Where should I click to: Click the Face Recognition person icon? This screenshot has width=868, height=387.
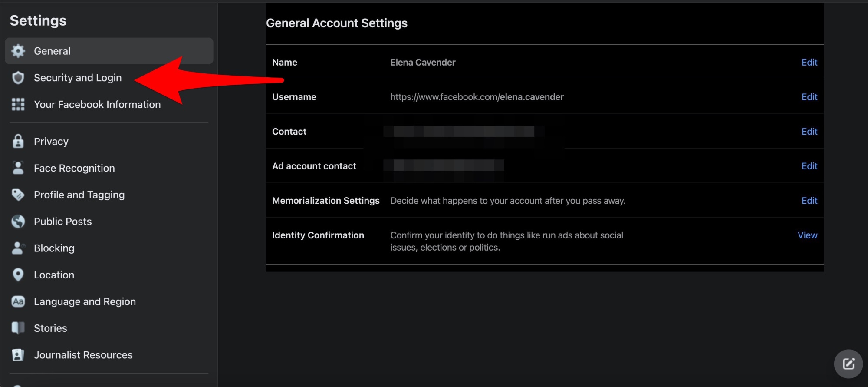(18, 168)
